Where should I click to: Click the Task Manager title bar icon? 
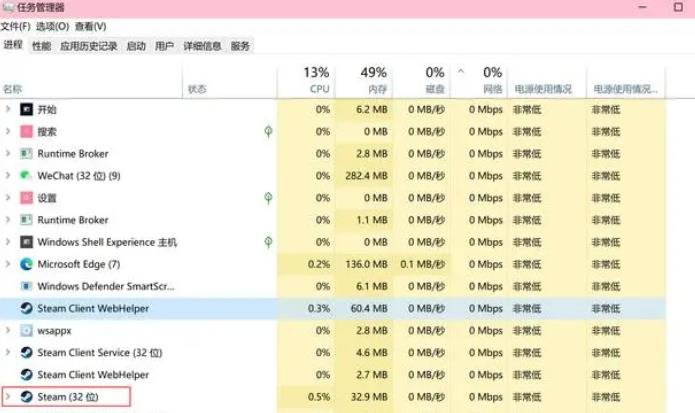point(8,7)
